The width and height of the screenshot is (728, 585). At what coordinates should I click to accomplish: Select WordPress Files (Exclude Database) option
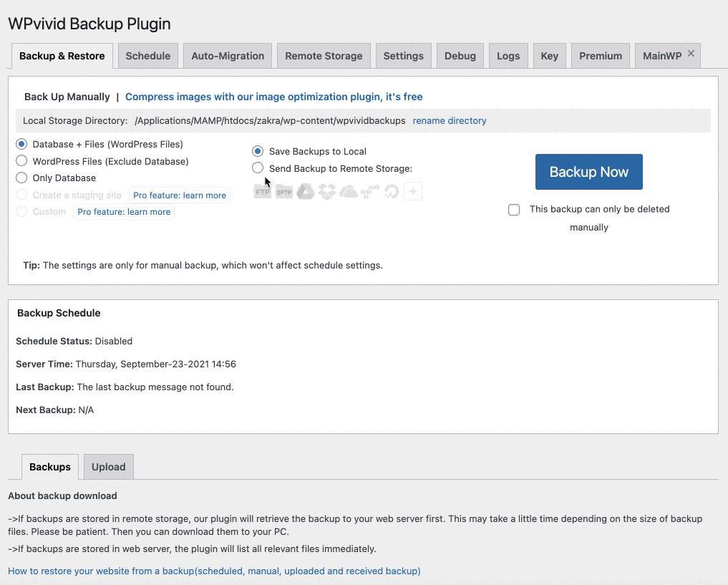21,161
